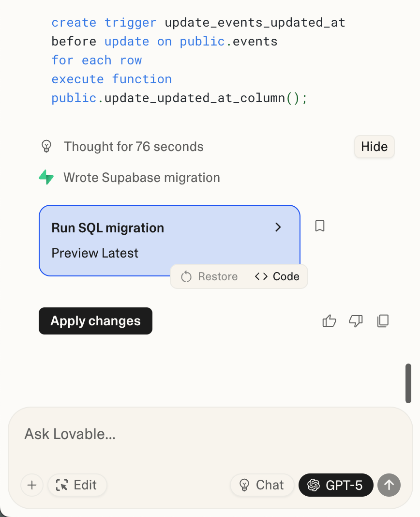This screenshot has width=420, height=517.
Task: Open the GPT-5 model selector
Action: click(x=336, y=485)
